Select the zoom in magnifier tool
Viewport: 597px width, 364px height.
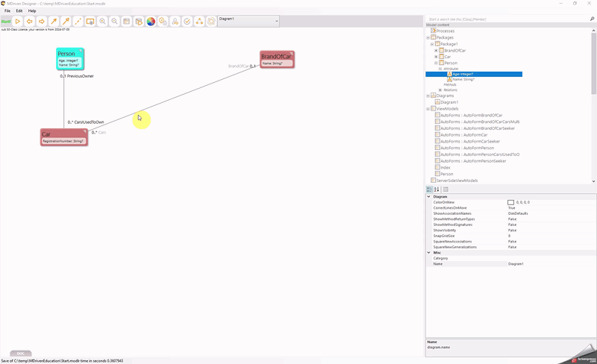point(102,22)
